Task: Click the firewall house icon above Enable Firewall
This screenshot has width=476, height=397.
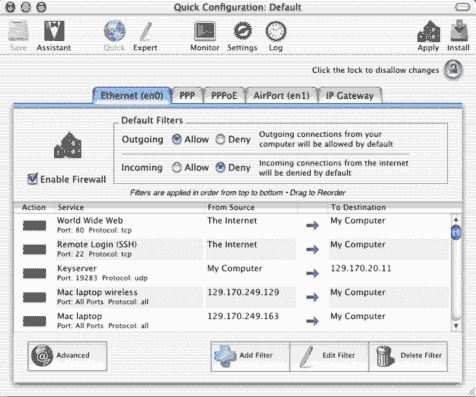Action: [x=68, y=145]
